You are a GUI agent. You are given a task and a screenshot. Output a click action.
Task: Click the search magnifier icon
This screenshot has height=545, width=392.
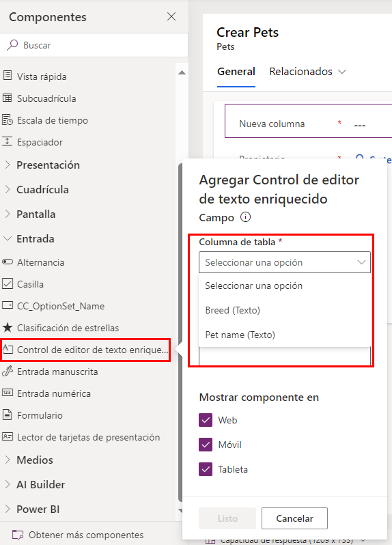tap(12, 45)
